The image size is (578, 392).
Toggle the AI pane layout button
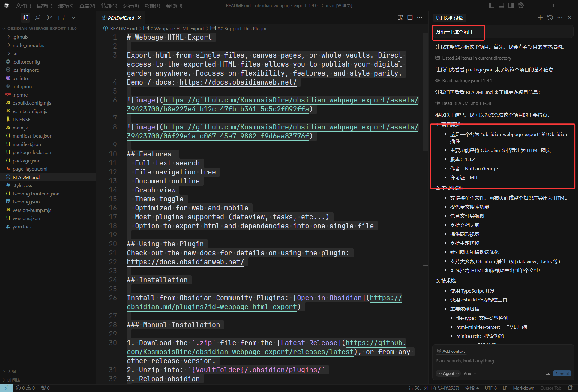(x=511, y=5)
